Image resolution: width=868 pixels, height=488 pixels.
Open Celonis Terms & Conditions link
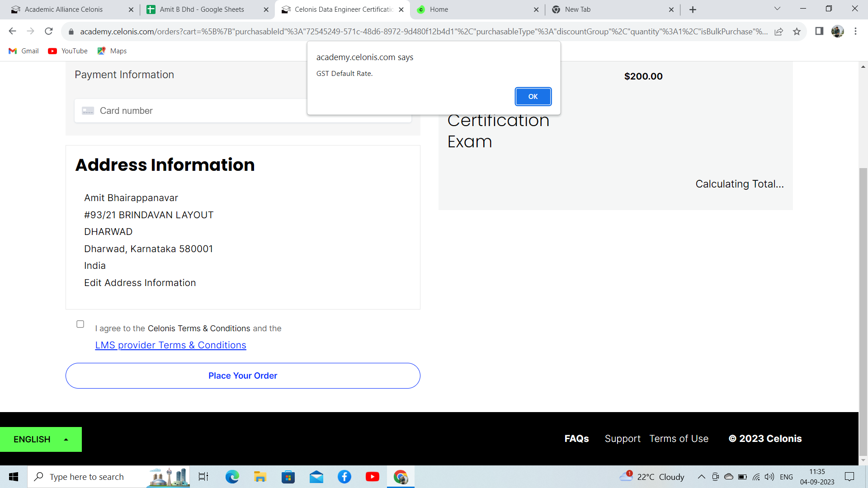coord(199,328)
